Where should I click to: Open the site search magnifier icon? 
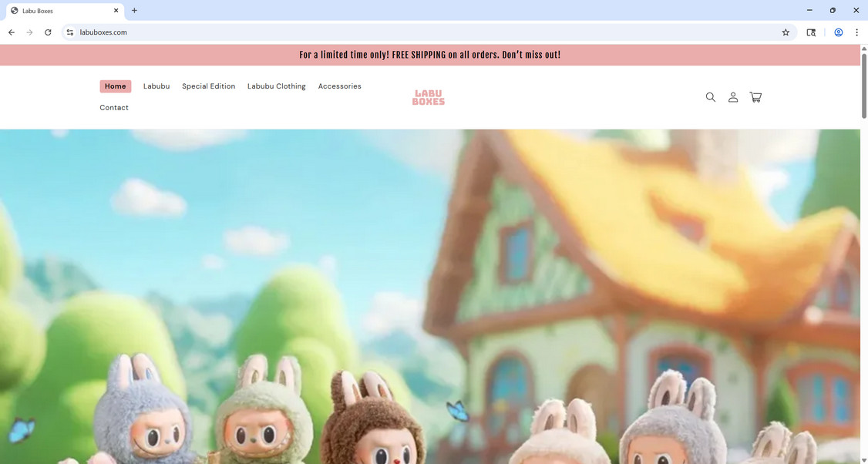(710, 97)
